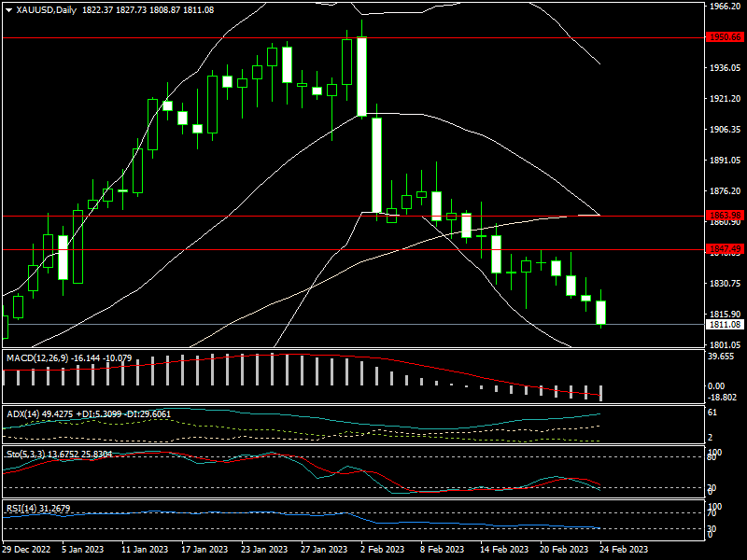Select the red 1847.49 price label
The height and width of the screenshot is (560, 747).
point(725,249)
